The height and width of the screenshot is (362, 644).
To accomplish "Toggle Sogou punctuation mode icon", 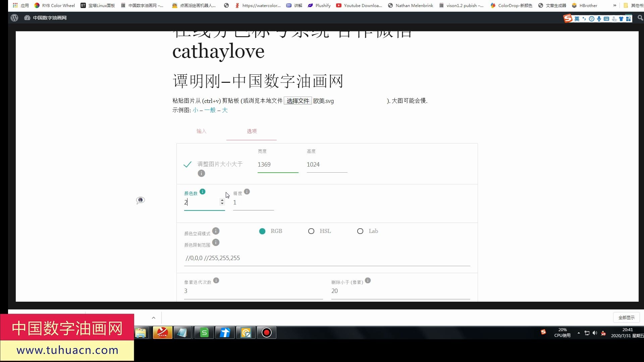I will (584, 19).
